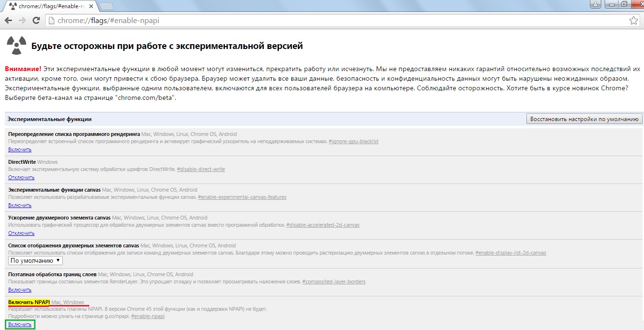Click the Поэтапная обработка границ слоев title
Viewport: 644px width, 330px height.
tap(53, 274)
